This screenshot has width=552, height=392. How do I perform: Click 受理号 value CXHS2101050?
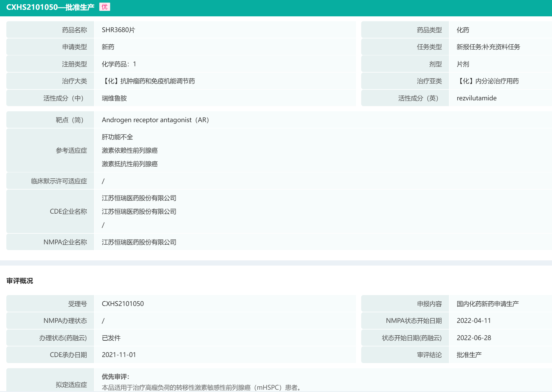point(123,304)
